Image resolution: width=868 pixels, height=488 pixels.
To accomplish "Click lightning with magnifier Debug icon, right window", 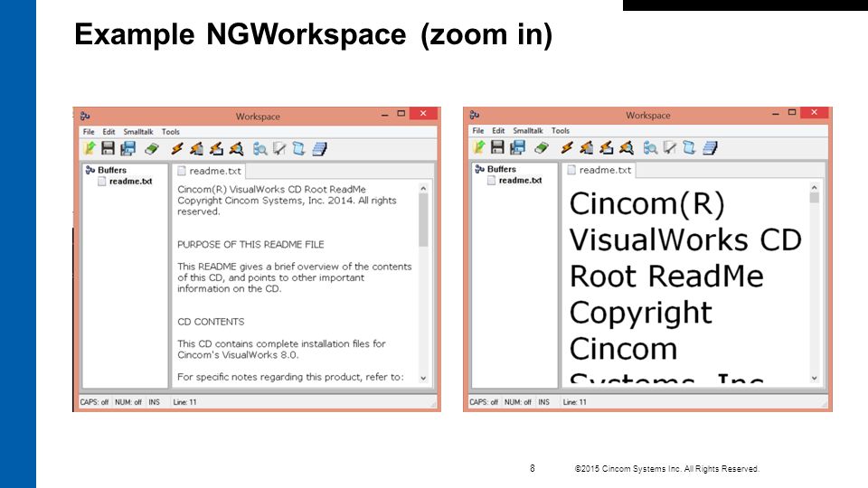I will (x=626, y=147).
